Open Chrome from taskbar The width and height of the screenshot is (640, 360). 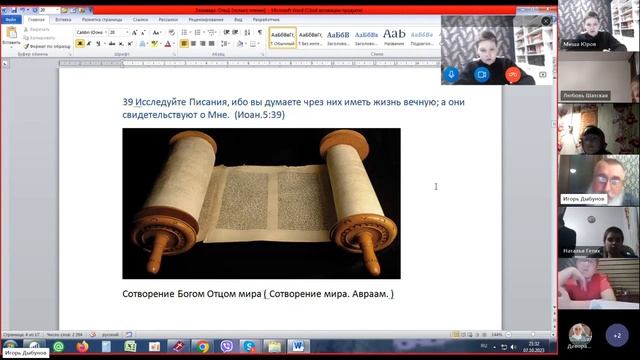202,347
